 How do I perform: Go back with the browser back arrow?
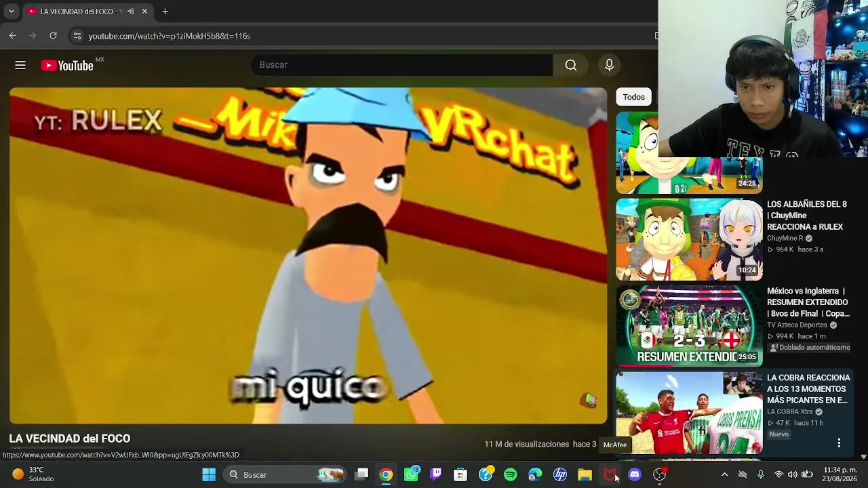(12, 36)
